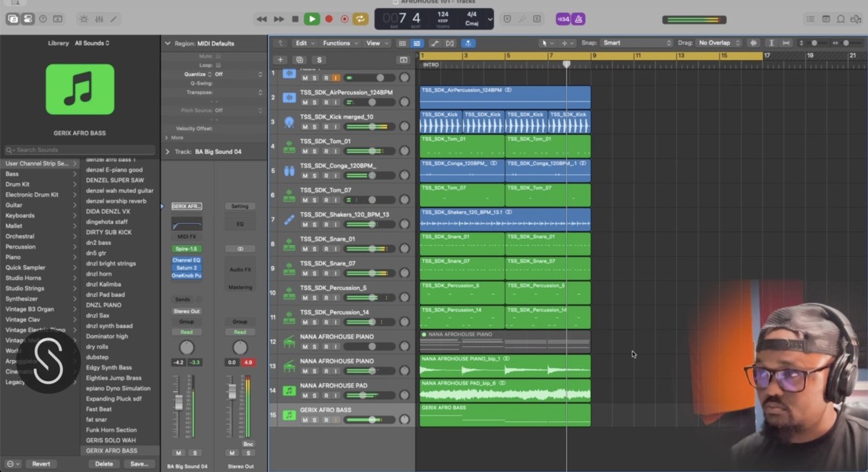Toggle the yellow Cycle mode button
The width and height of the screenshot is (868, 472).
click(360, 19)
